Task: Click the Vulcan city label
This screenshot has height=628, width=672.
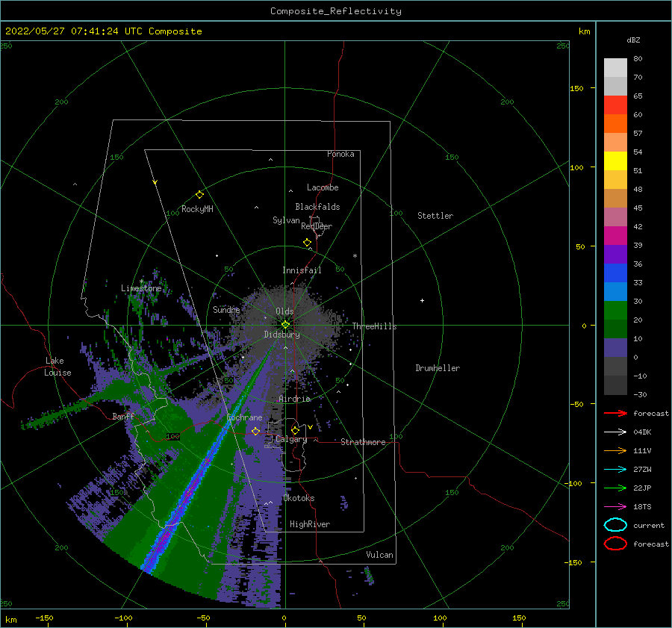Action: point(379,555)
